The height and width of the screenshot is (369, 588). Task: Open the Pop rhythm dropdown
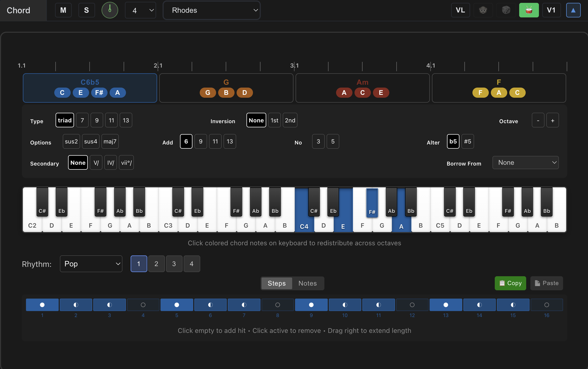[x=91, y=264]
